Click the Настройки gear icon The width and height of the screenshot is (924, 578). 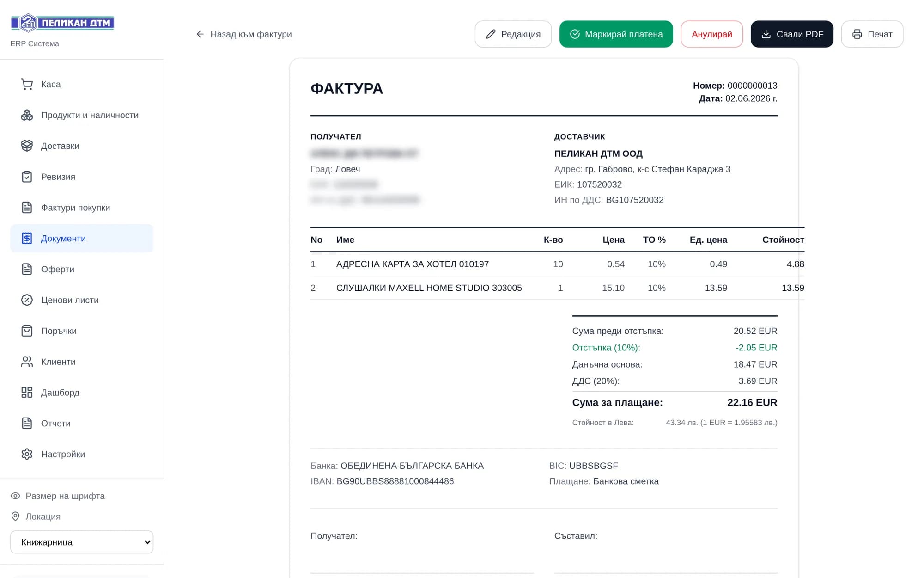point(27,454)
